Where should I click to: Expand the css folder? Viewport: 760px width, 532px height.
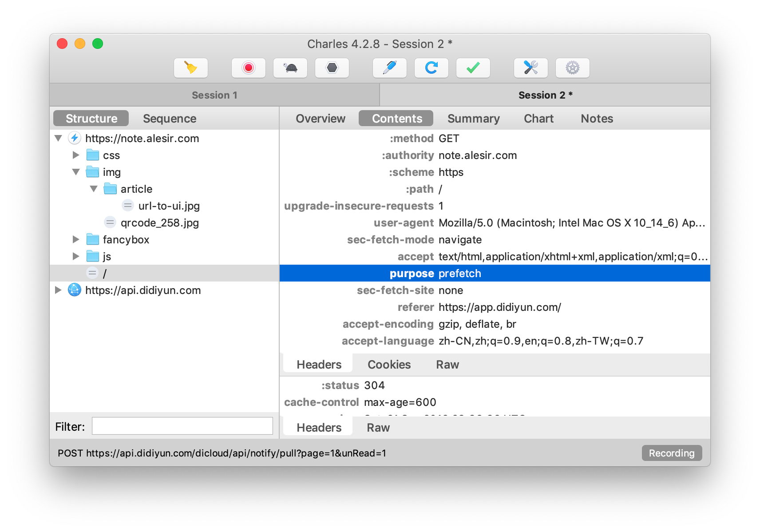click(x=76, y=155)
